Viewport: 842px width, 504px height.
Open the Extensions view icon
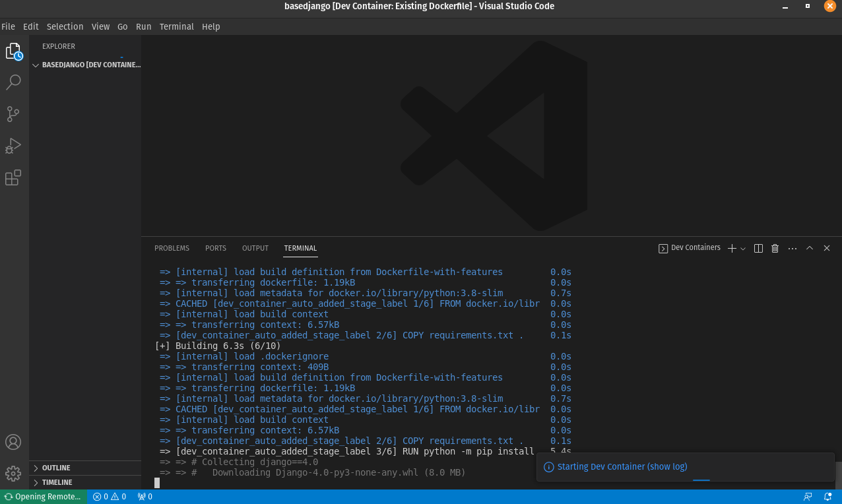pos(14,177)
